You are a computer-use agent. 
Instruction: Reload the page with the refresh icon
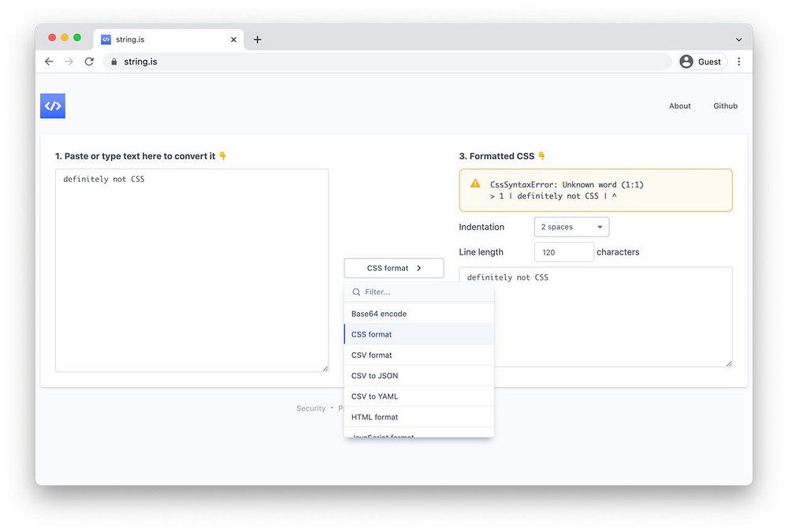[x=89, y=61]
